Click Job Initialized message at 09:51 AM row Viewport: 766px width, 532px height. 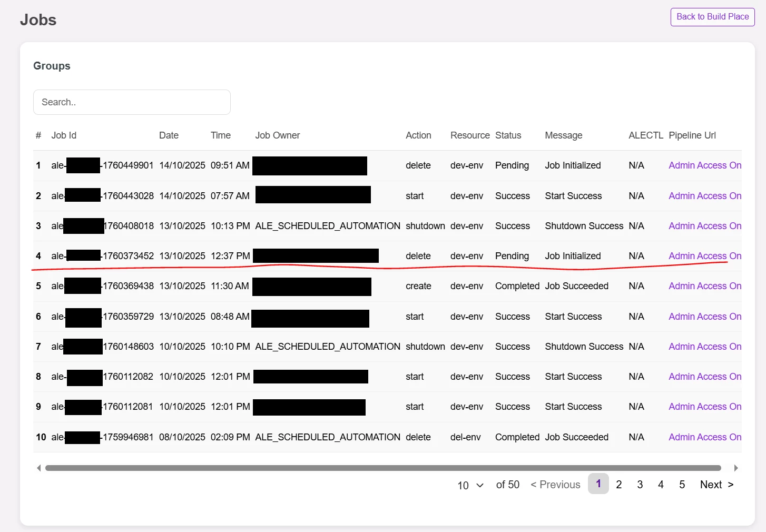click(x=573, y=165)
